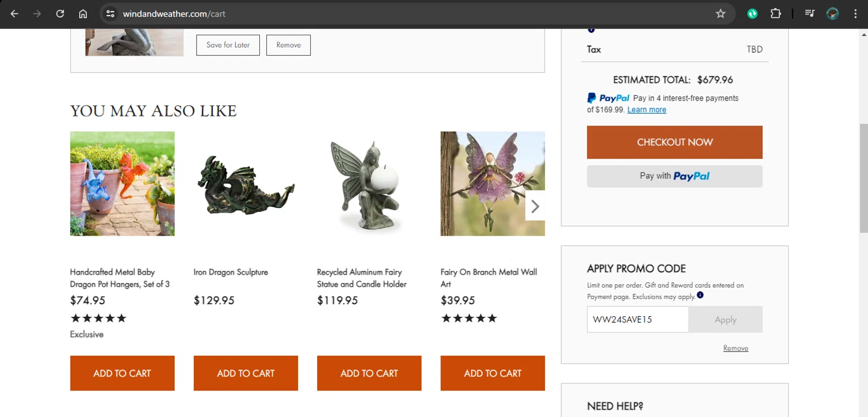The height and width of the screenshot is (417, 868).
Task: Click the promo code input field
Action: [x=637, y=320]
